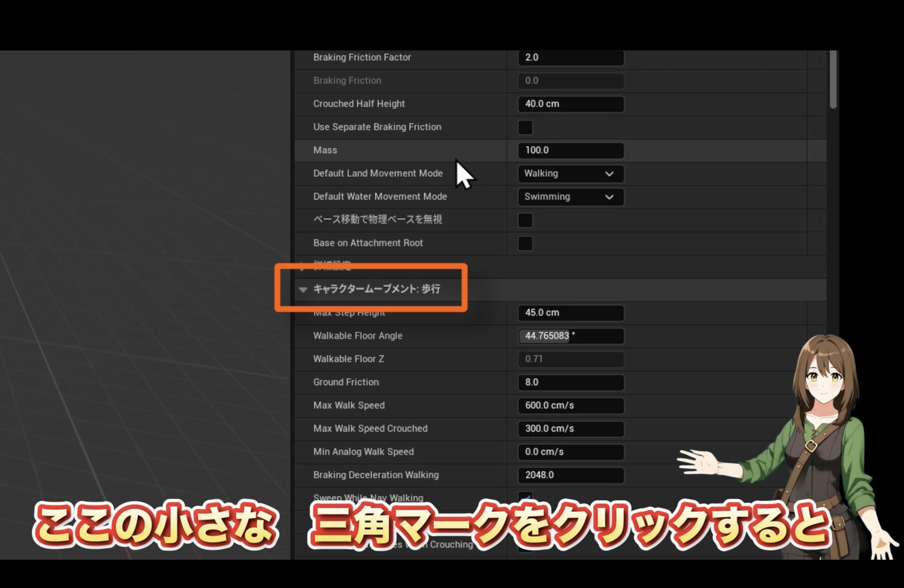Screen dimensions: 904x588
Task: Click the Braking Deceleration Walking value field
Action: (571, 475)
